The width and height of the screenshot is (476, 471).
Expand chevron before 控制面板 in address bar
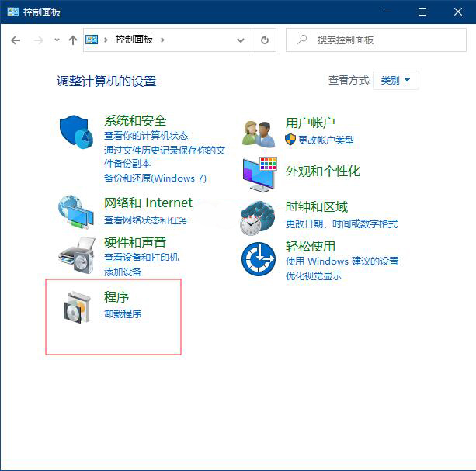pyautogui.click(x=106, y=40)
